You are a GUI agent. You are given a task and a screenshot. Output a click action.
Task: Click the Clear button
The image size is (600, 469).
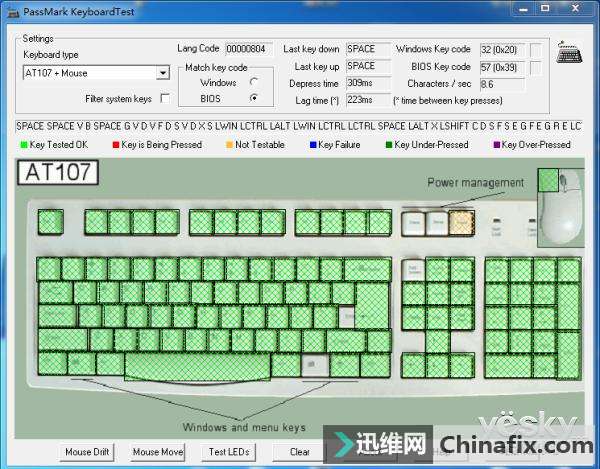click(300, 452)
